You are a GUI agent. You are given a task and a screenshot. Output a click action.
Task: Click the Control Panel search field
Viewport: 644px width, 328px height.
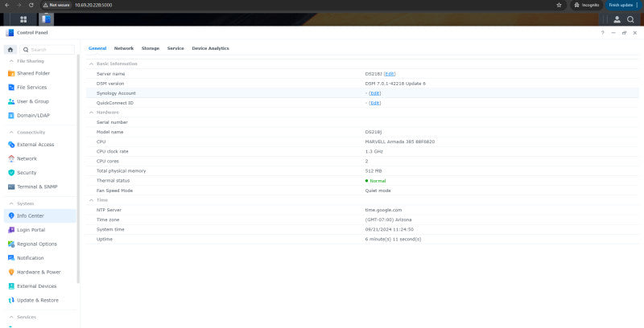click(x=47, y=50)
